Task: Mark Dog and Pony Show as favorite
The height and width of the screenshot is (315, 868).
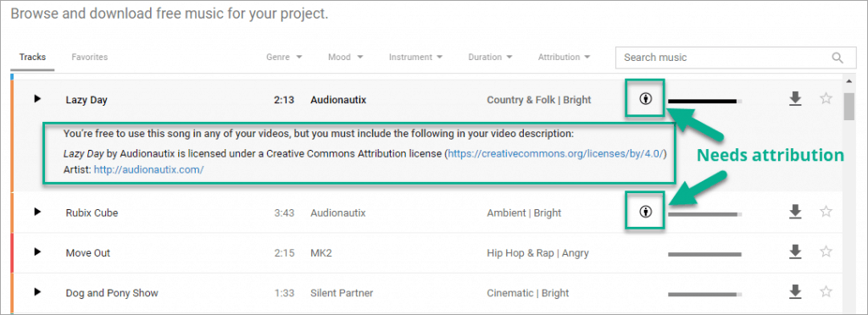Action: [x=826, y=292]
